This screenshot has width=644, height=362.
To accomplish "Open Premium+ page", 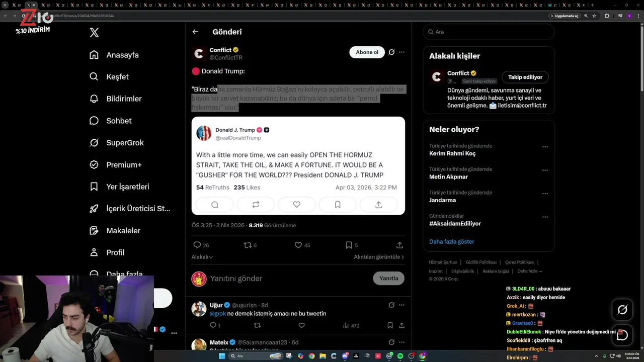I will coord(116,165).
